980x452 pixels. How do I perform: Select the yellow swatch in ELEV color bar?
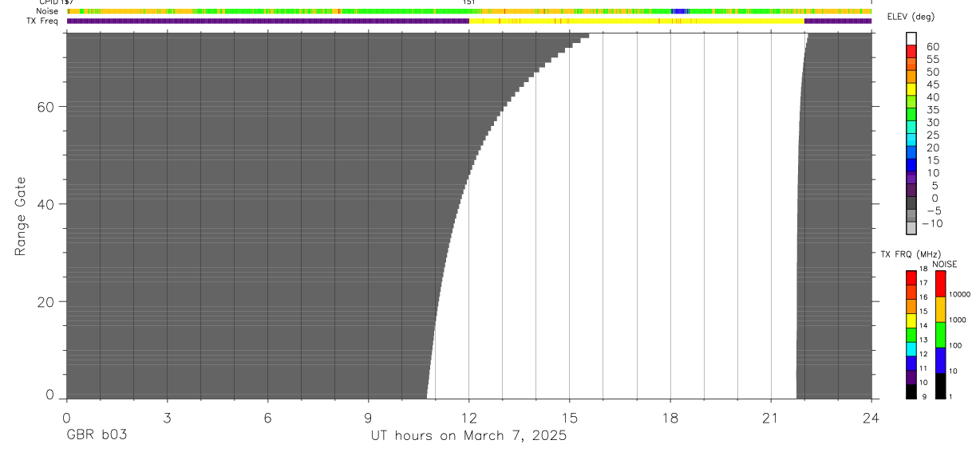tap(911, 89)
